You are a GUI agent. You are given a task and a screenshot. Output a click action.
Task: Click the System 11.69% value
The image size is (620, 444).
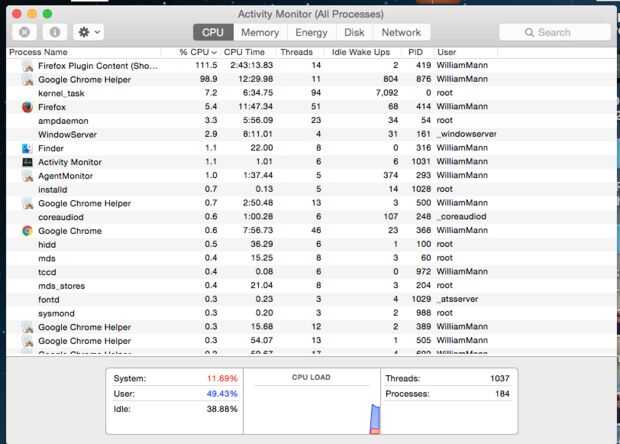click(x=222, y=379)
